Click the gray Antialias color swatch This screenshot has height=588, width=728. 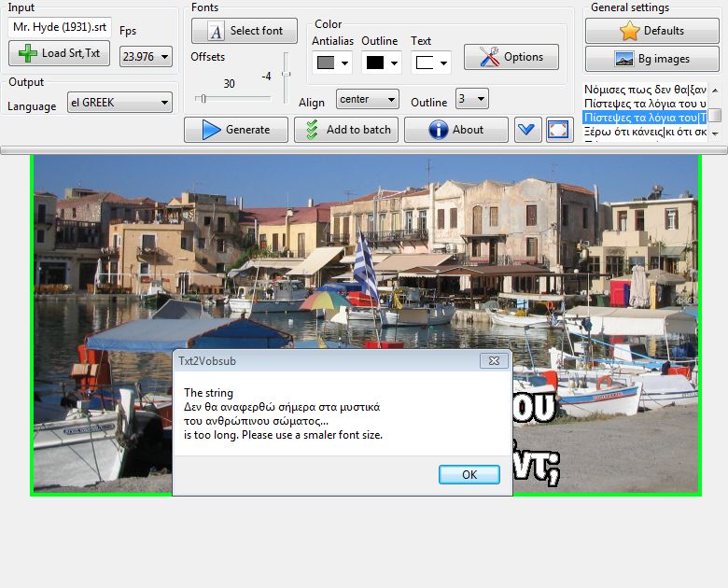click(326, 63)
